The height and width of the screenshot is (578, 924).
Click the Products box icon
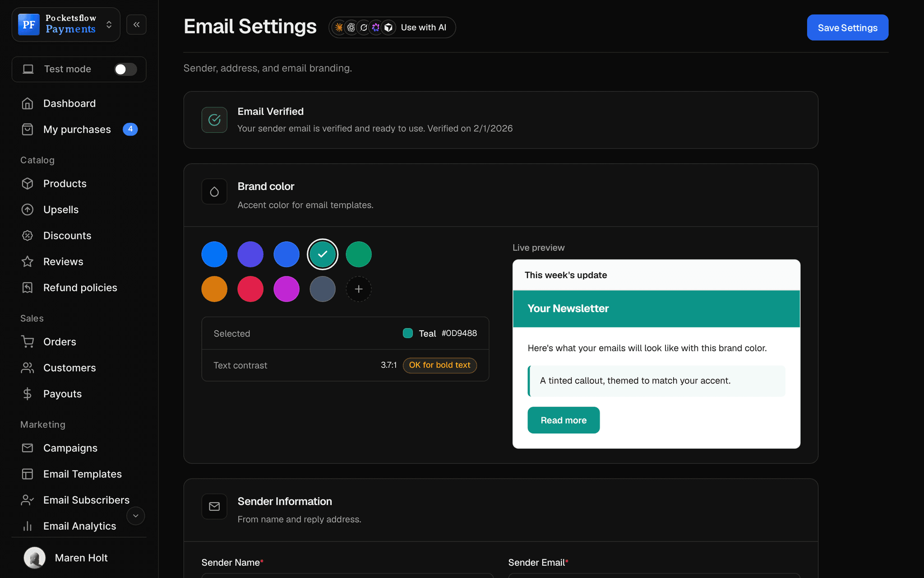pos(28,184)
